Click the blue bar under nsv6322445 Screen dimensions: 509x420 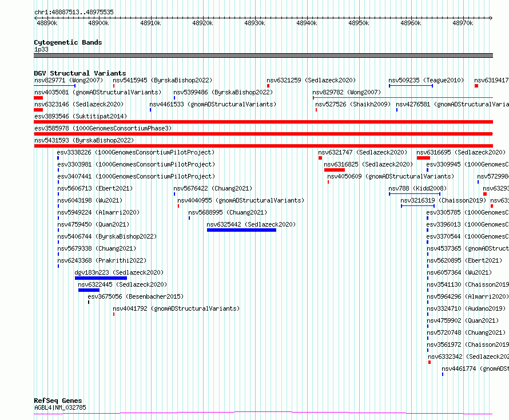pyautogui.click(x=89, y=290)
